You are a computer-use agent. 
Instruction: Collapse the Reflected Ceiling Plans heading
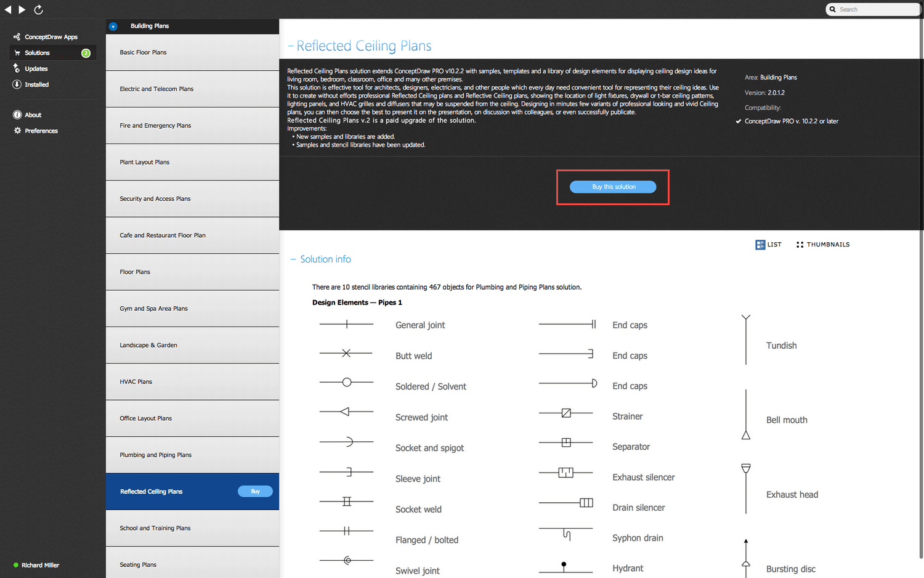[291, 46]
